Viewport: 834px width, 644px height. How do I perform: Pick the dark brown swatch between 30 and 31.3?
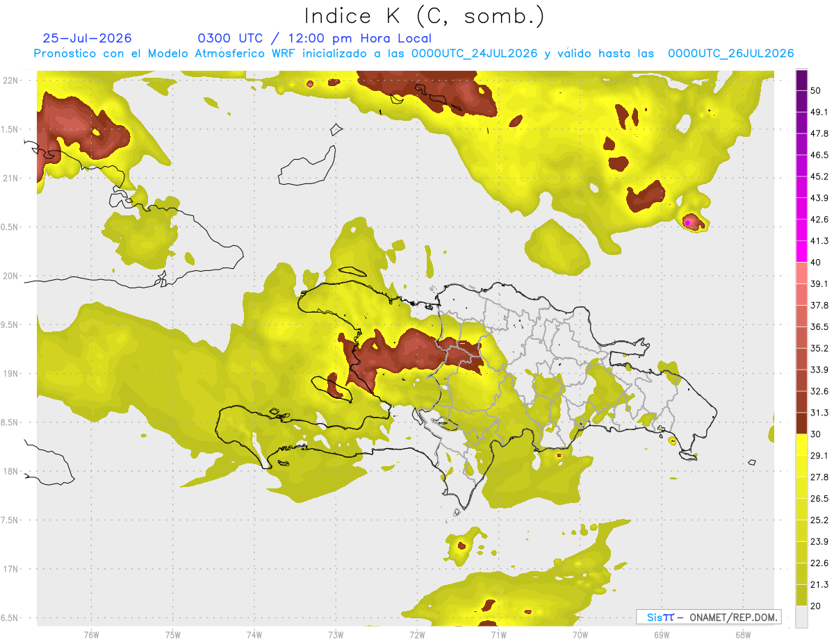point(802,423)
